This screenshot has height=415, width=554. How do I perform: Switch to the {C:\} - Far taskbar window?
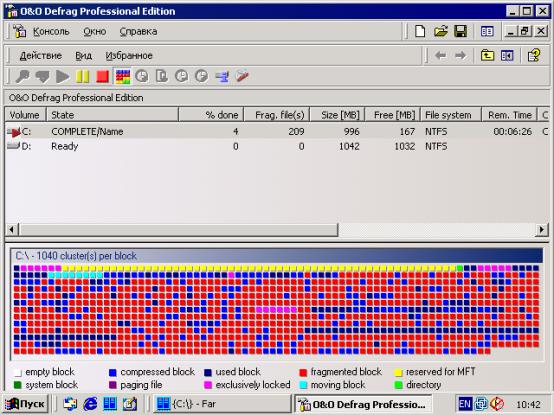[x=222, y=404]
